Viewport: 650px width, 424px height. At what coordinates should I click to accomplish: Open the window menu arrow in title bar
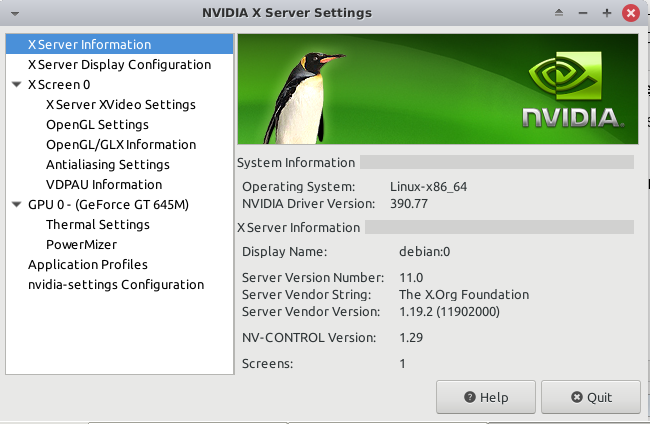coord(11,13)
